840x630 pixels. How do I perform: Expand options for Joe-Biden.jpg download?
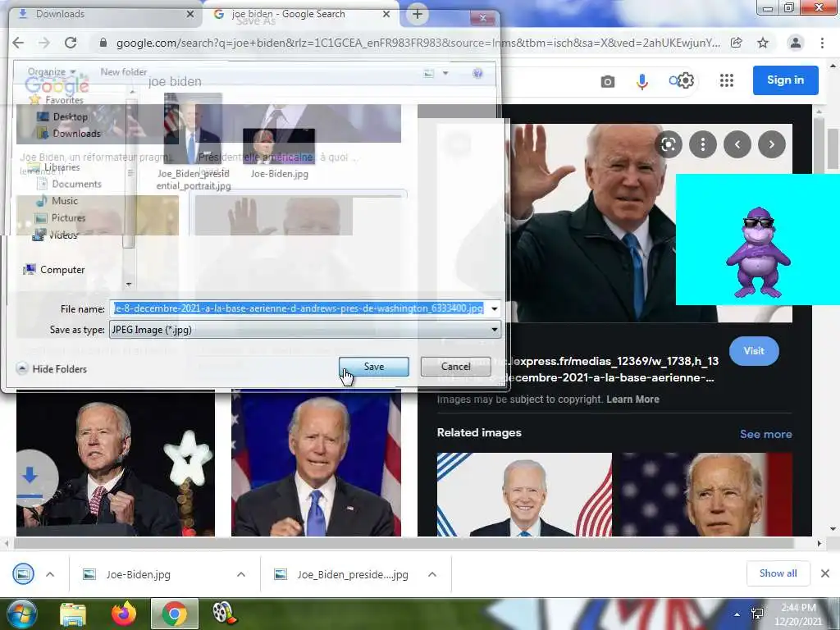click(x=241, y=574)
